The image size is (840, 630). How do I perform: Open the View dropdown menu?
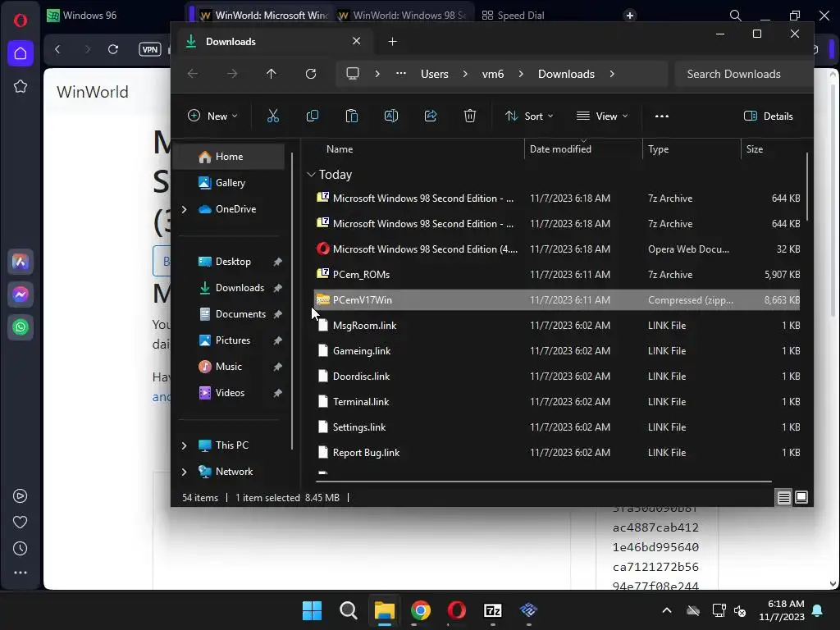pyautogui.click(x=601, y=116)
